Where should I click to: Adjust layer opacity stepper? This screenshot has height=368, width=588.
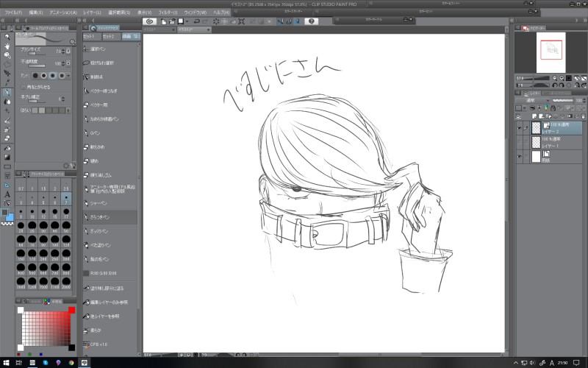click(584, 101)
